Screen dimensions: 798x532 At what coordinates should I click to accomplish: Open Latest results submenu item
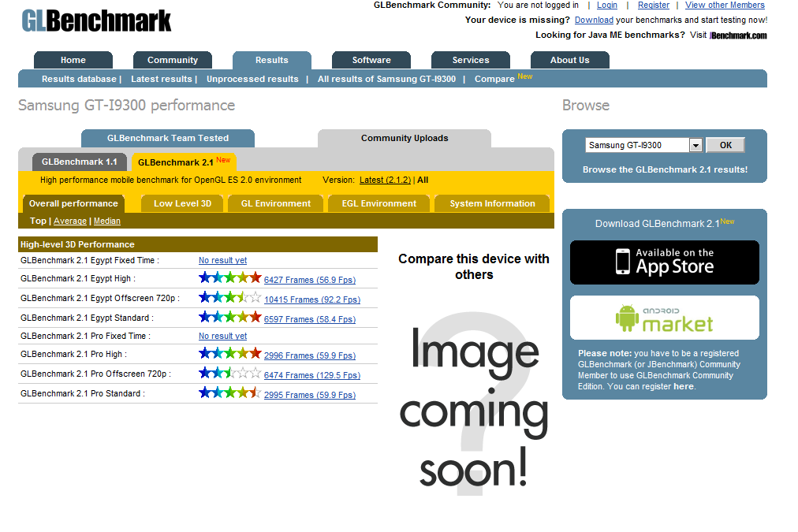162,79
